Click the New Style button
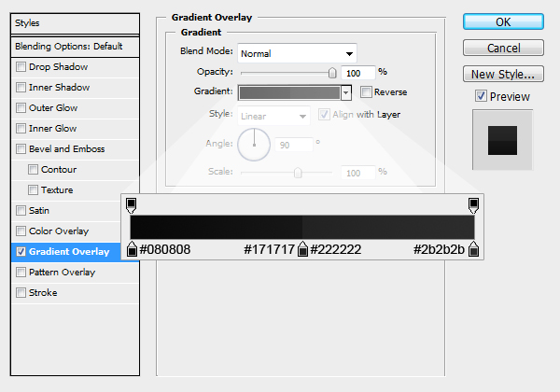Viewport: 560px width, 392px height. pyautogui.click(x=503, y=74)
